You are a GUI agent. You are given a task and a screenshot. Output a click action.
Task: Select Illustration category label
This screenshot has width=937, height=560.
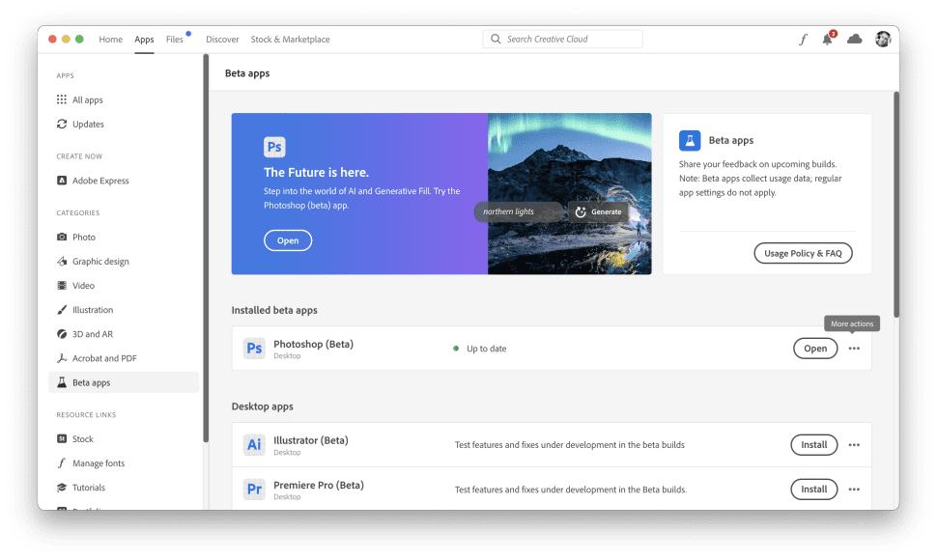coord(93,310)
